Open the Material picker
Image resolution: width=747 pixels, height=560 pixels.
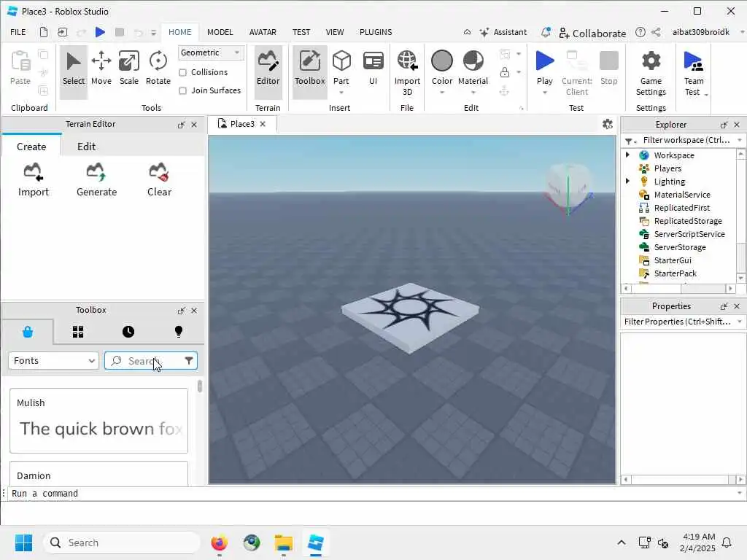[x=473, y=69]
